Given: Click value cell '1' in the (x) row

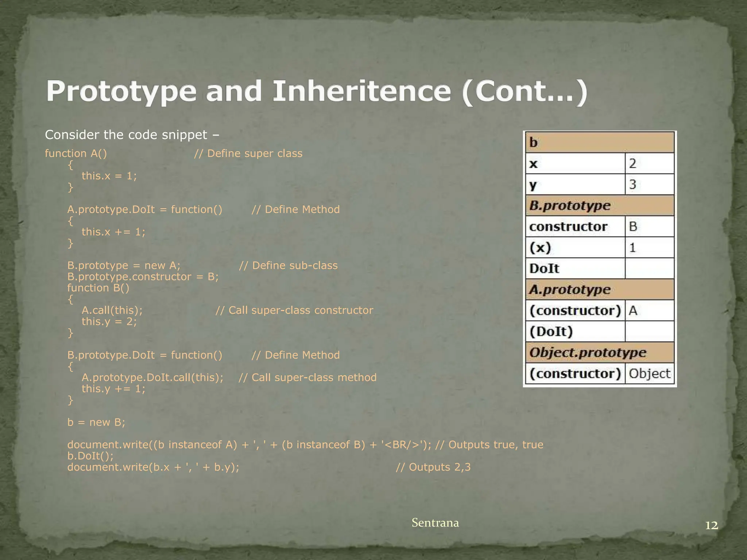Looking at the screenshot, I should coord(650,248).
